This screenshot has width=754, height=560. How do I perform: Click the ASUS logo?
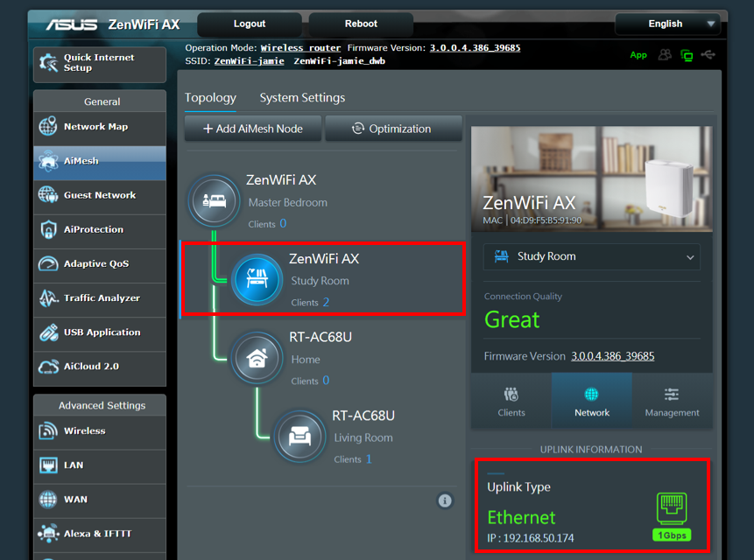[x=71, y=24]
